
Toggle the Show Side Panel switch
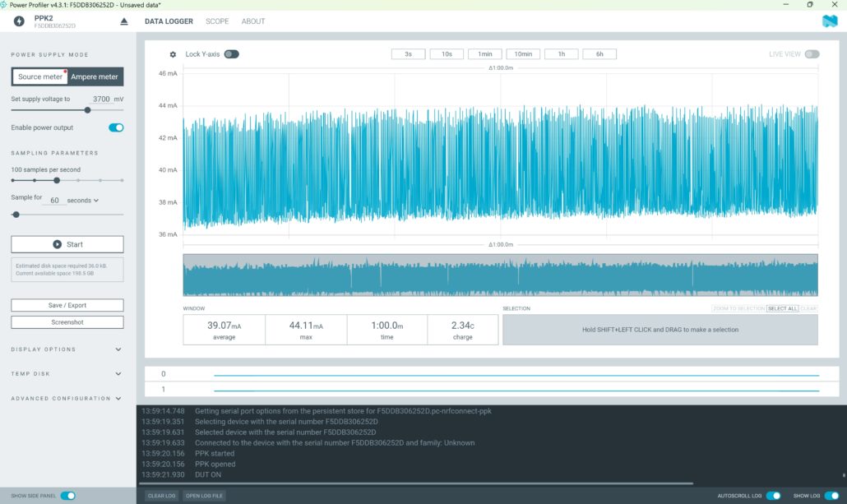click(x=68, y=495)
